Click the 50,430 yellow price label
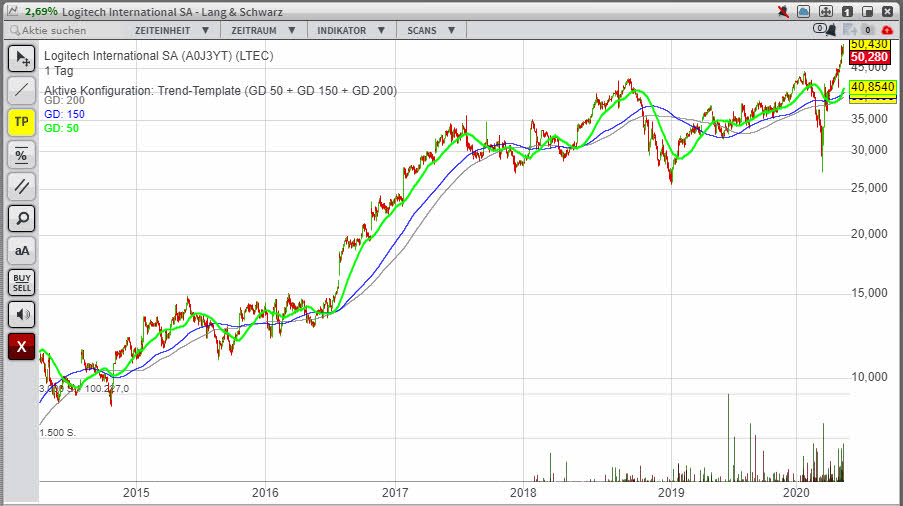The image size is (903, 506). (869, 44)
